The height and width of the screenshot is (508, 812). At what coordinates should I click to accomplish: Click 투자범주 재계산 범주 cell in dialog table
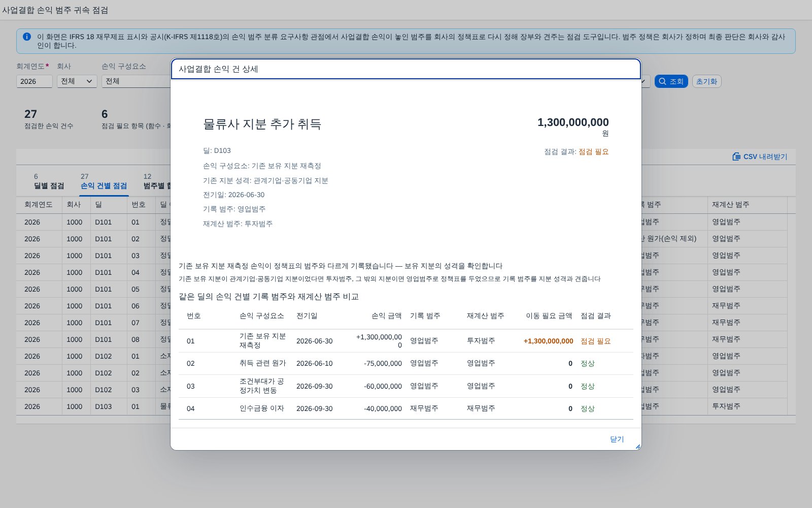[481, 341]
